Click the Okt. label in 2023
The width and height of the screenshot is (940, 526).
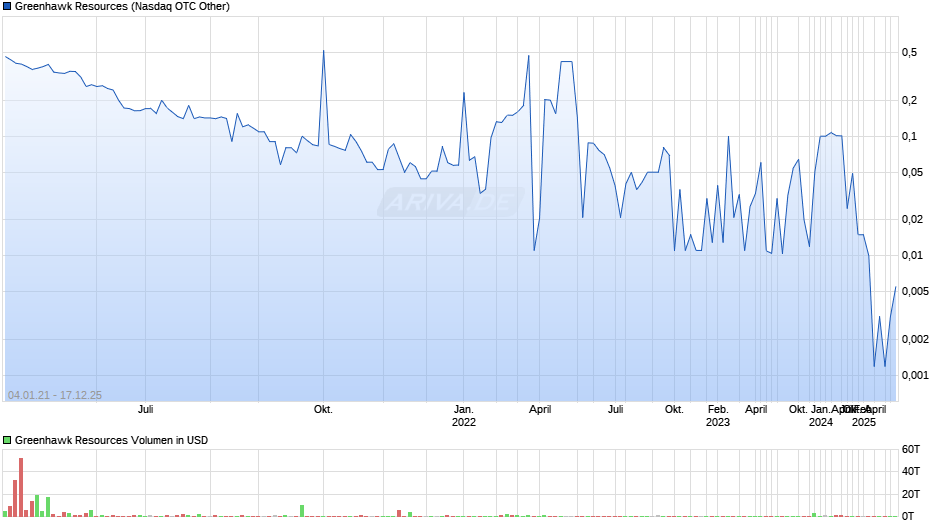[x=798, y=410]
